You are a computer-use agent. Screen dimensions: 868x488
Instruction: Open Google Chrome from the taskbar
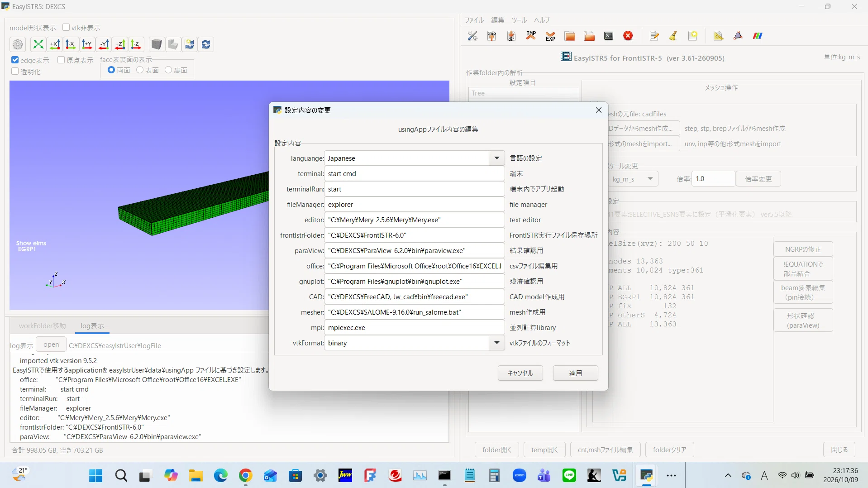pyautogui.click(x=245, y=475)
